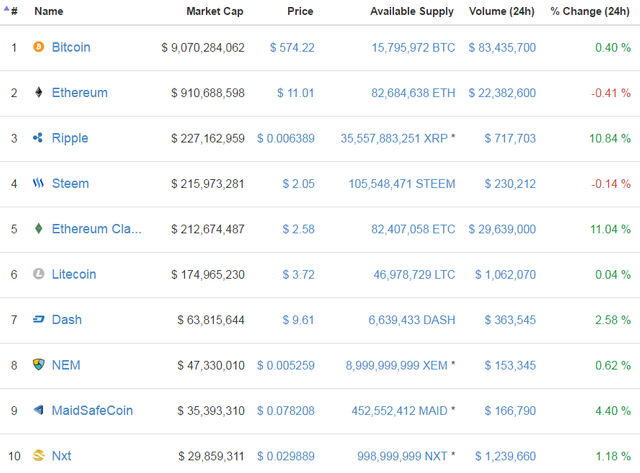
Task: Click supply 82,684,638 ETH
Action: (x=413, y=93)
